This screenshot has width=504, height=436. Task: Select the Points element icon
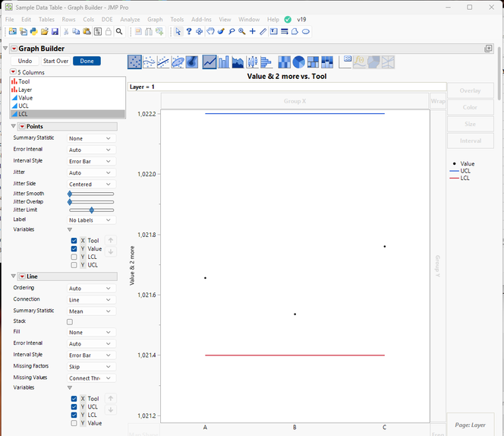click(135, 62)
